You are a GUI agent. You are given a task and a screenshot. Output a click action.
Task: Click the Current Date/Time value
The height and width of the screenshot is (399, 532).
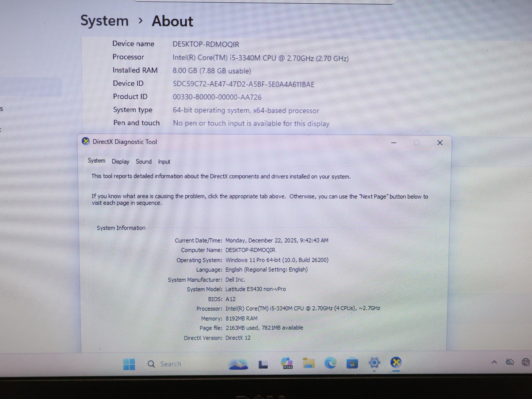click(x=277, y=240)
